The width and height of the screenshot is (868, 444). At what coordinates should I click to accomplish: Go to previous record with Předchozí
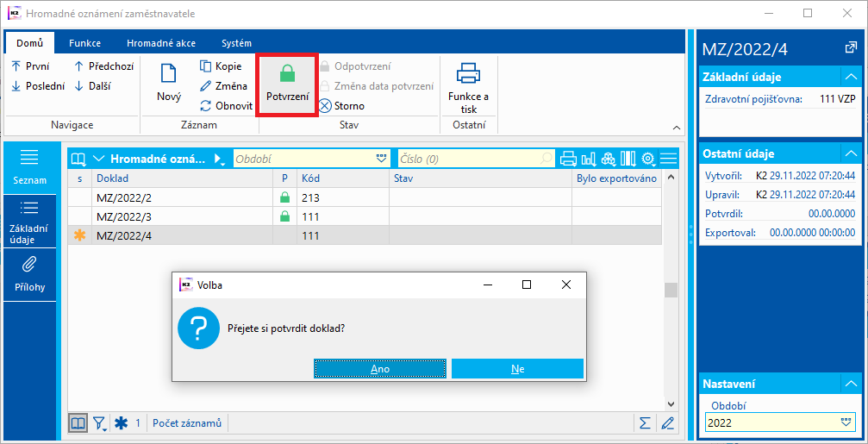tap(103, 66)
